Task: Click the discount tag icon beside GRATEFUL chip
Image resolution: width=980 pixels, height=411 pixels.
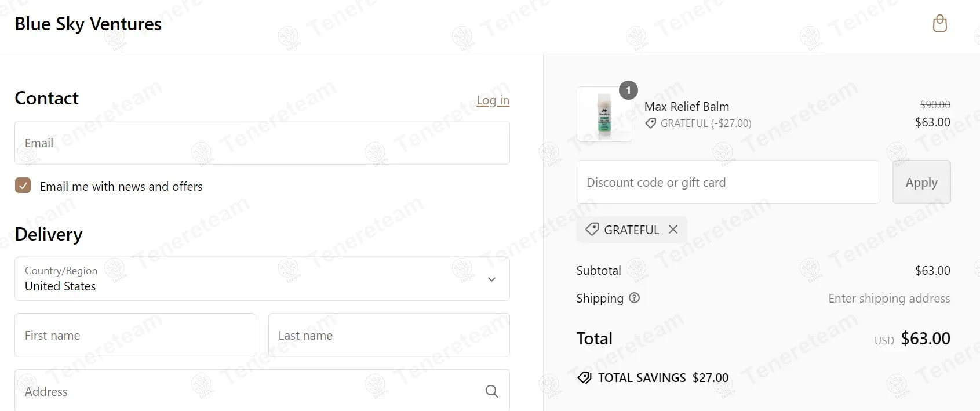Action: 592,230
